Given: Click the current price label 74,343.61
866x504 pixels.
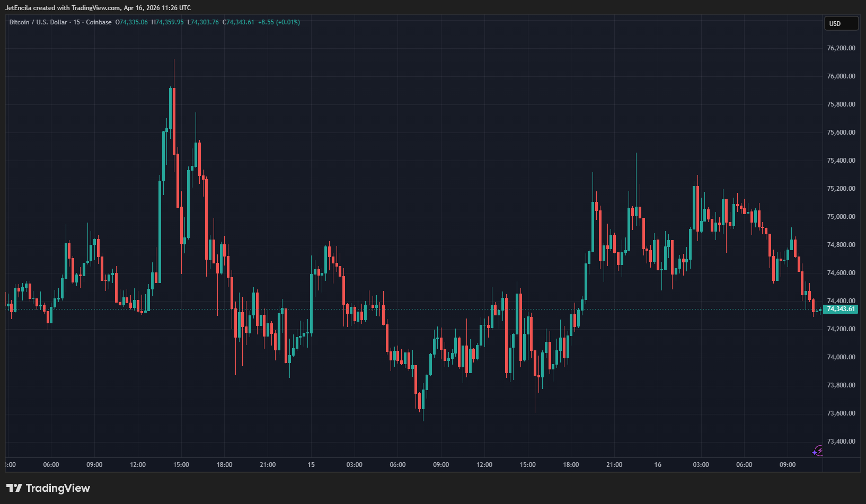Looking at the screenshot, I should click(x=841, y=309).
